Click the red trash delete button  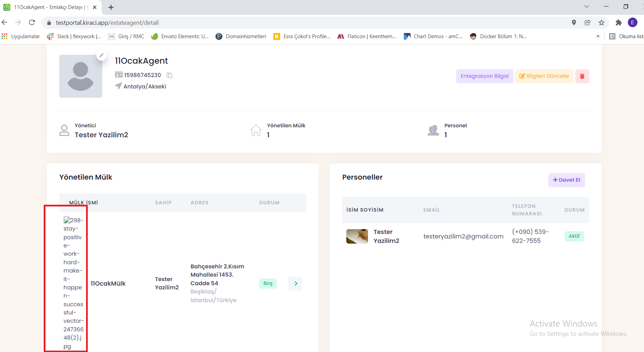[x=582, y=76]
